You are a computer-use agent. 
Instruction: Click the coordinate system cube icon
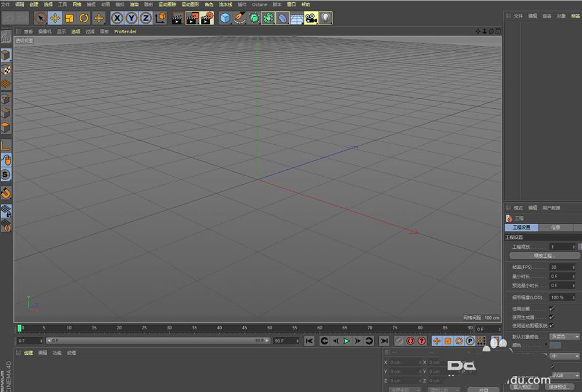click(161, 18)
